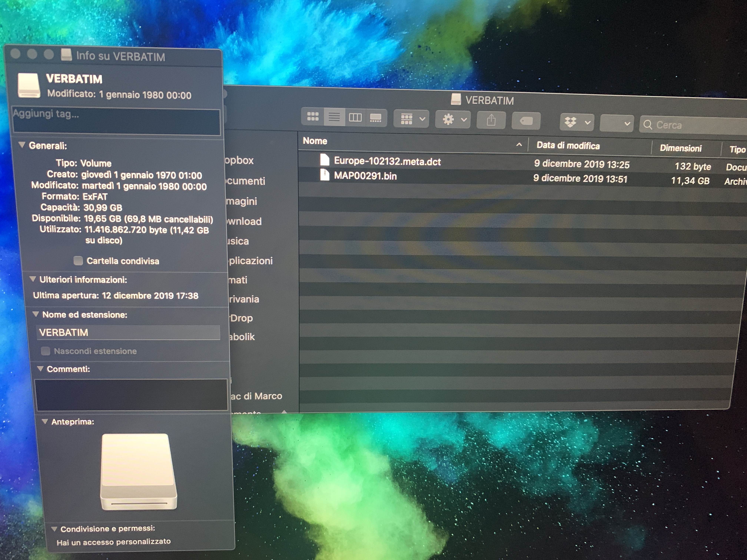Collapse the Generali section
The height and width of the screenshot is (560, 747).
(22, 145)
